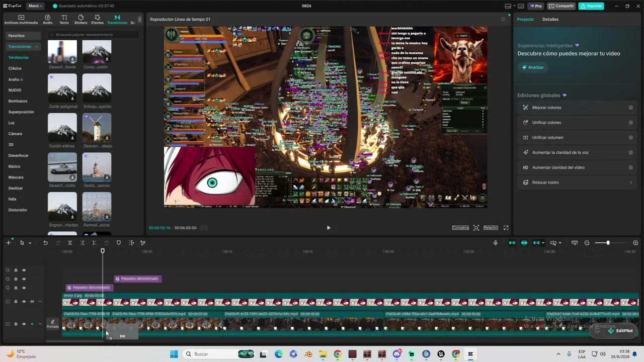Image resolution: width=644 pixels, height=362 pixels.
Task: Click the Completa preview quality button
Action: click(x=460, y=228)
